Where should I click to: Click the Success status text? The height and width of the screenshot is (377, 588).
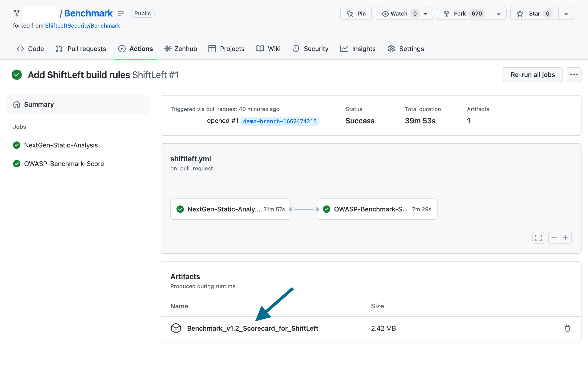click(x=360, y=121)
